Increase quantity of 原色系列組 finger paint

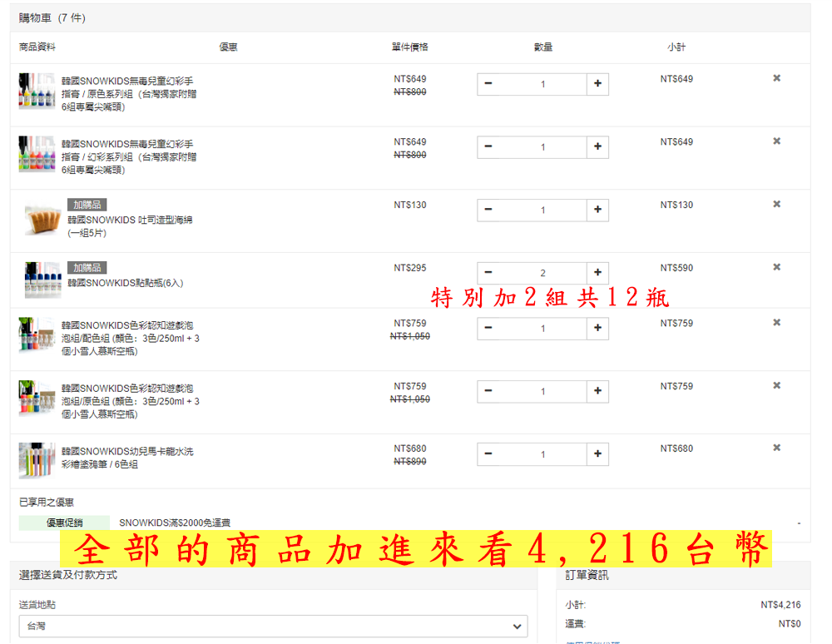point(597,84)
